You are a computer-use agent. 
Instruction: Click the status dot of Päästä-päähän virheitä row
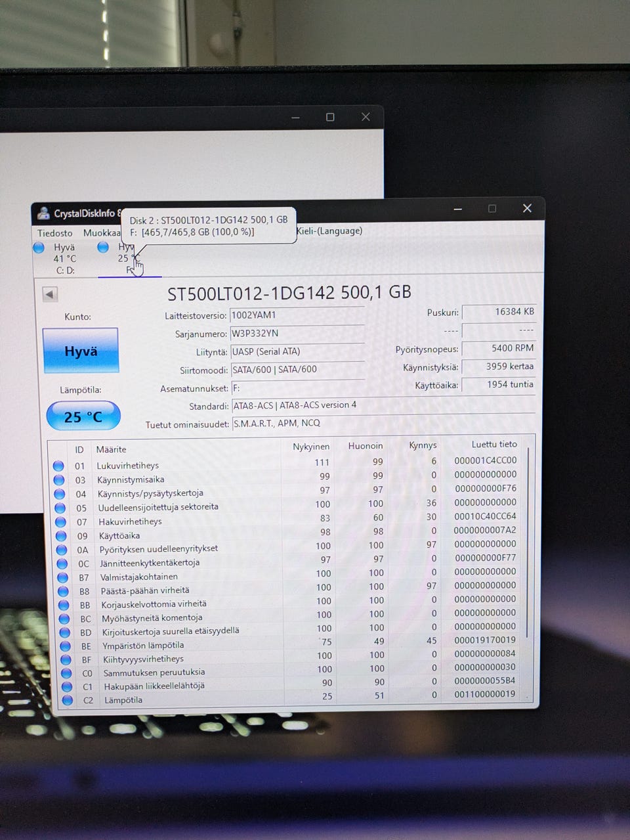(x=64, y=591)
